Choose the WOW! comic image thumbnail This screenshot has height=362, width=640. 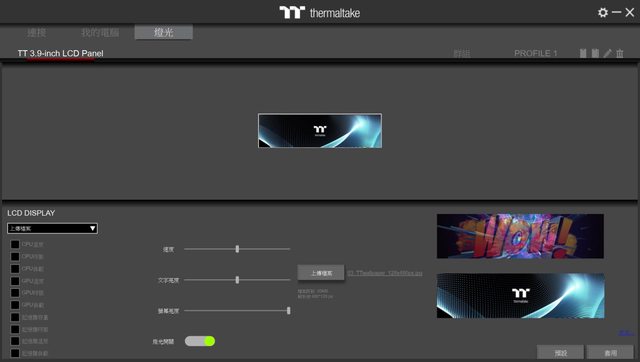pyautogui.click(x=520, y=236)
